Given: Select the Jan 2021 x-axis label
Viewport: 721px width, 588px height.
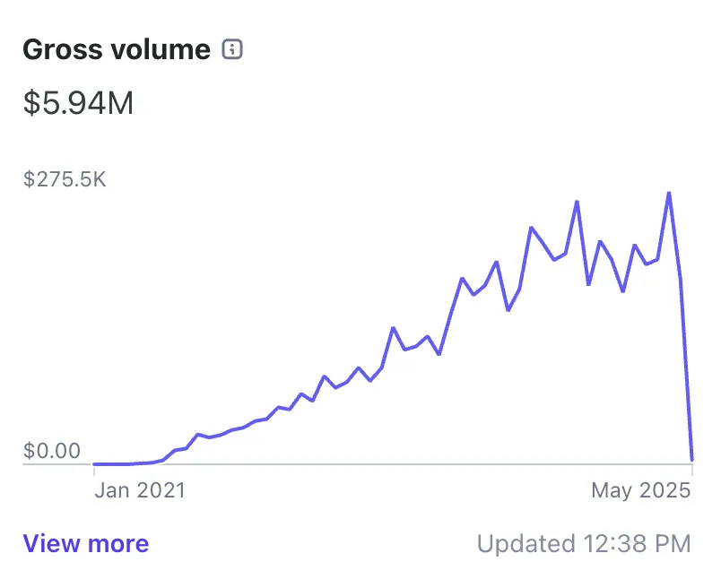Looking at the screenshot, I should pyautogui.click(x=140, y=490).
